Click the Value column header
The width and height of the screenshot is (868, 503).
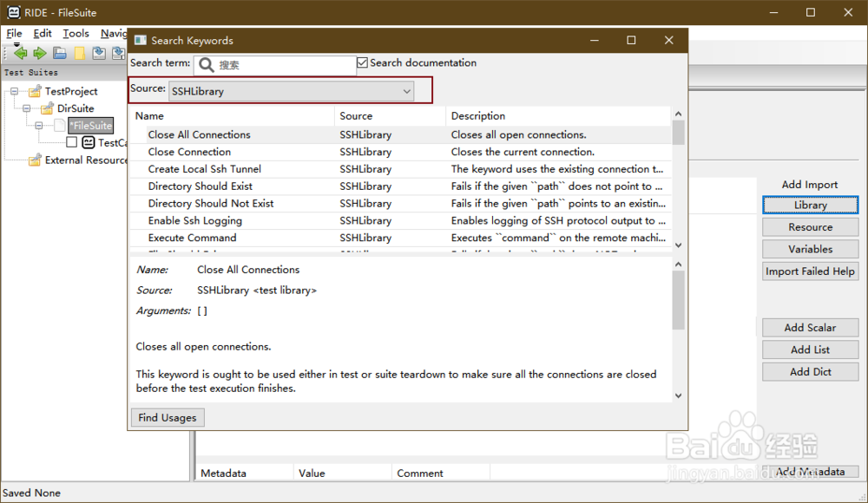[x=342, y=474]
